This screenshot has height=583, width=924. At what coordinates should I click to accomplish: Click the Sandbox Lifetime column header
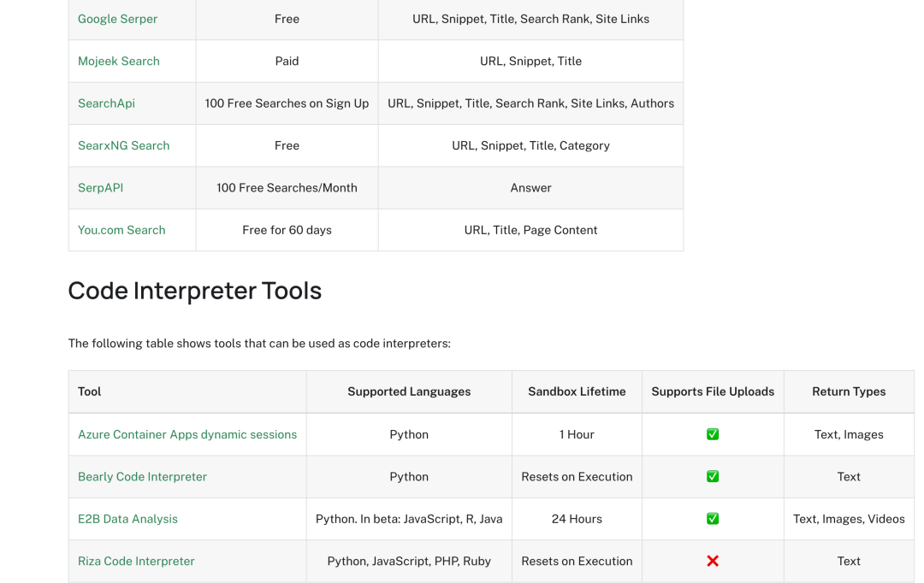(577, 392)
